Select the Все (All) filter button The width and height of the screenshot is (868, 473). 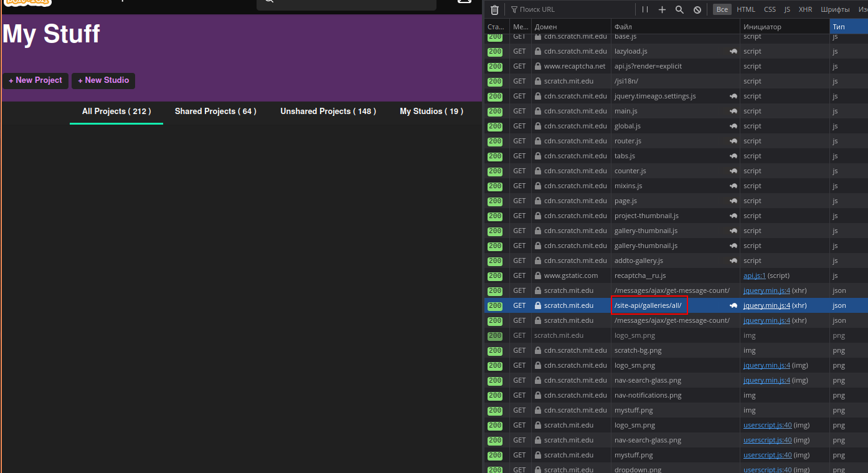pos(722,10)
